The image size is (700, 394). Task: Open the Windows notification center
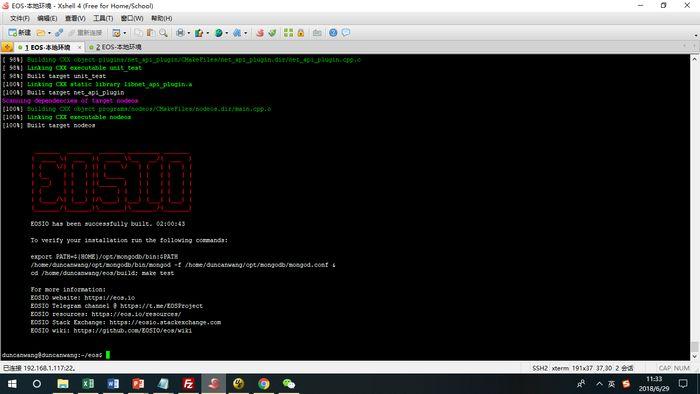click(x=683, y=384)
